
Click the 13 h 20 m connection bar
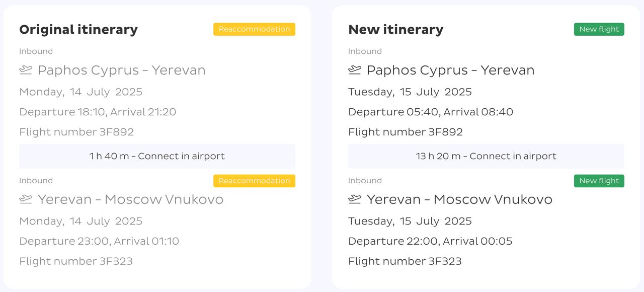(x=486, y=156)
